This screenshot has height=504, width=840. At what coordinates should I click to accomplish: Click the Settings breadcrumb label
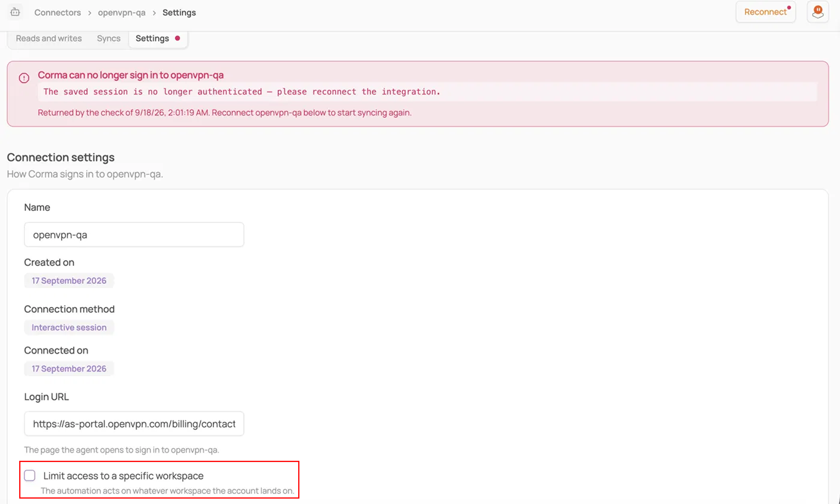[179, 13]
